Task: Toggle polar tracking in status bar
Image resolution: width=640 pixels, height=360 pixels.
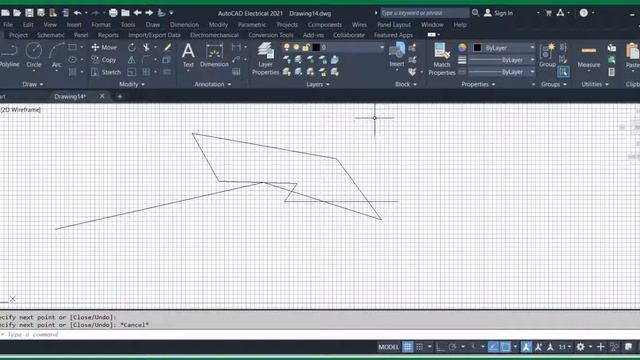Action: 452,347
